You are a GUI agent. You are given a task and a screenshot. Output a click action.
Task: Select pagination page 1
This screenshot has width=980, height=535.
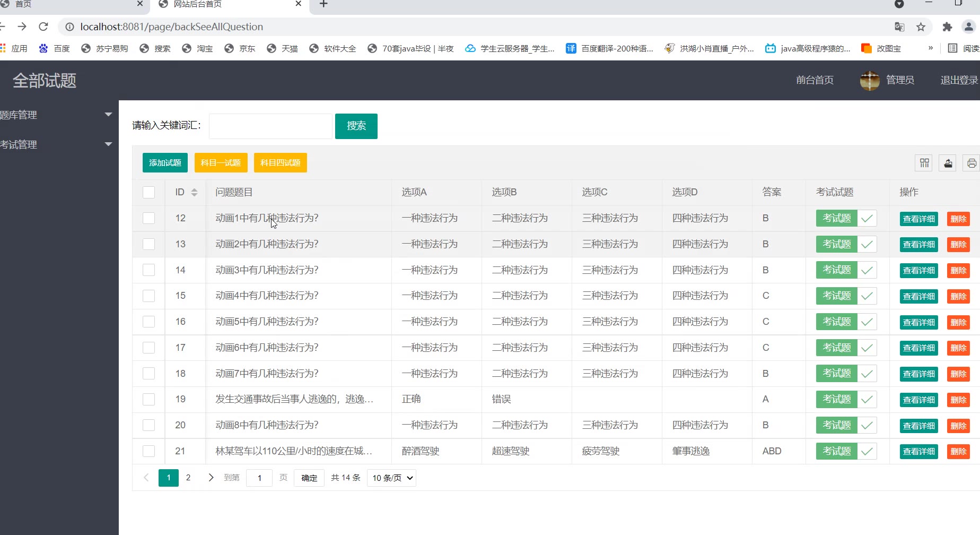169,478
